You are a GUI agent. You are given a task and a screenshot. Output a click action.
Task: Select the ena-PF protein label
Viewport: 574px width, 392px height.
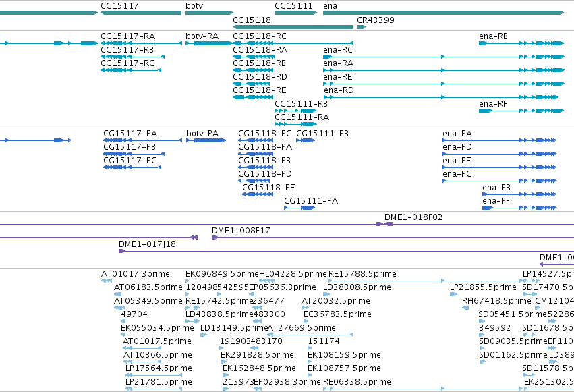(496, 201)
